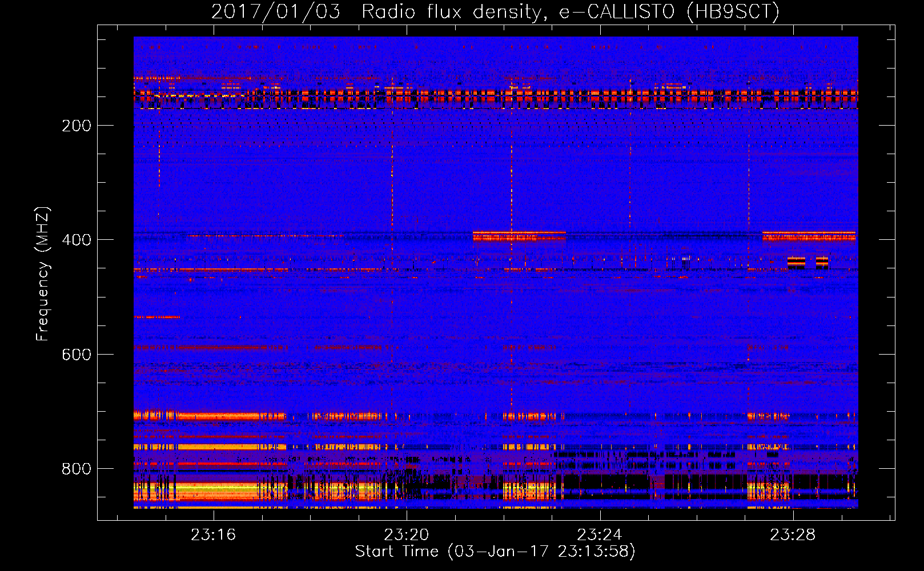Screen dimensions: 924x571
Task: Click the plot title 'Radio flux density, e-CALLISTO (HB9SCT)'
Action: pyautogui.click(x=571, y=11)
